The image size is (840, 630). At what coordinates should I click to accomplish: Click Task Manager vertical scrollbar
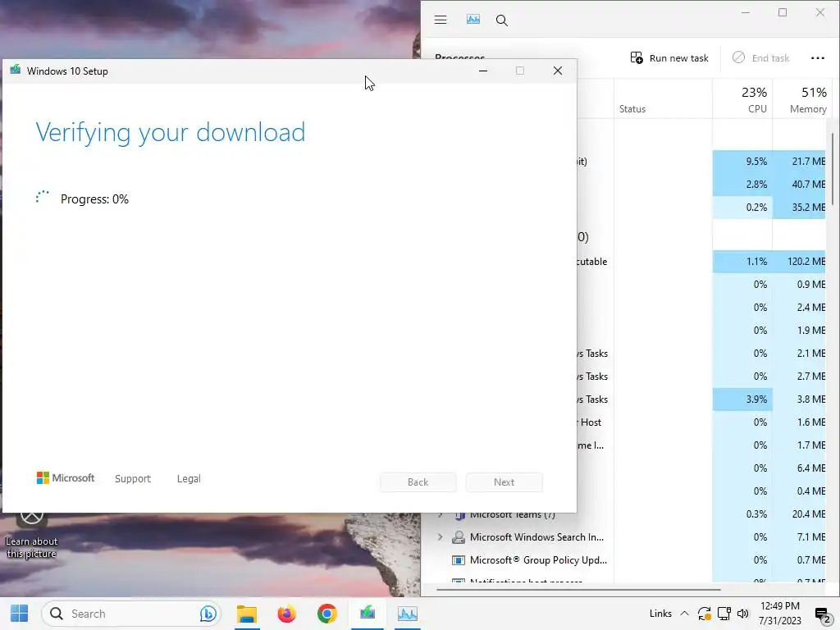[833, 169]
